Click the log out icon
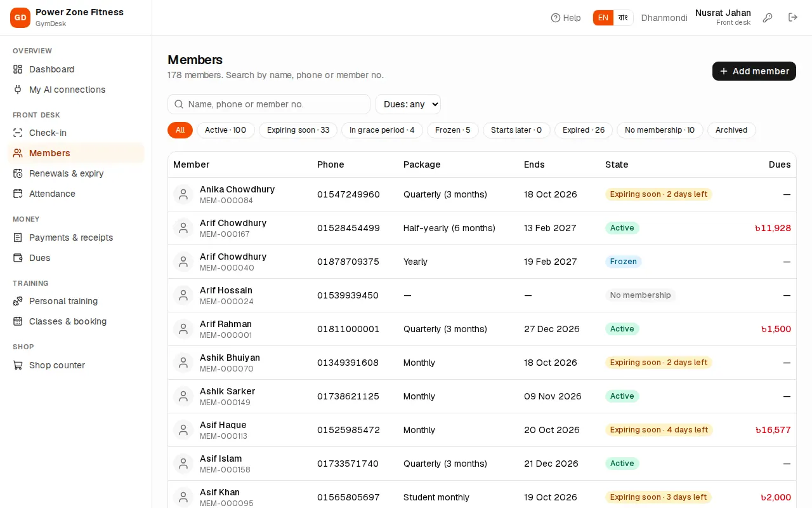This screenshot has height=508, width=812. tap(793, 18)
